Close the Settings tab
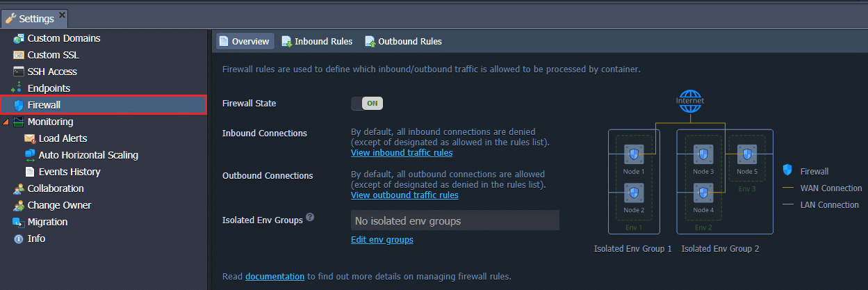Image resolution: width=868 pixels, height=290 pixels. click(x=62, y=14)
